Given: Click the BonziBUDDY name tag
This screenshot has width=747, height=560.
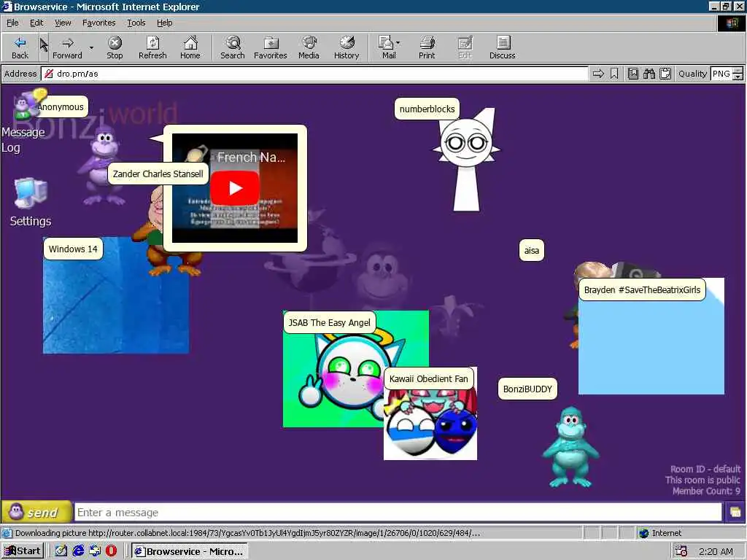Looking at the screenshot, I should [527, 389].
